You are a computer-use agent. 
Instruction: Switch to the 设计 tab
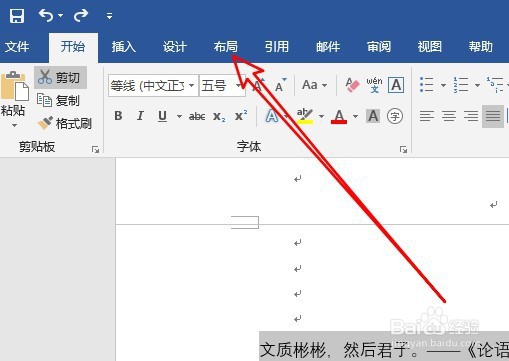175,47
